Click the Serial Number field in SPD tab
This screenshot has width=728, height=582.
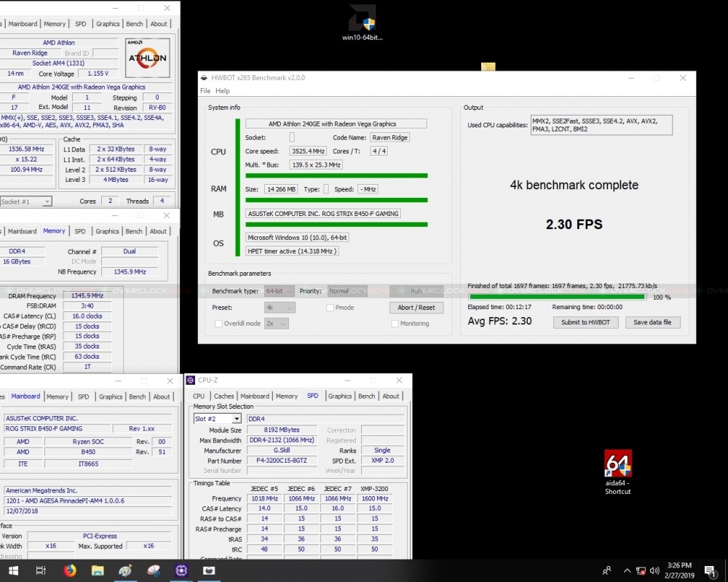[x=282, y=470]
